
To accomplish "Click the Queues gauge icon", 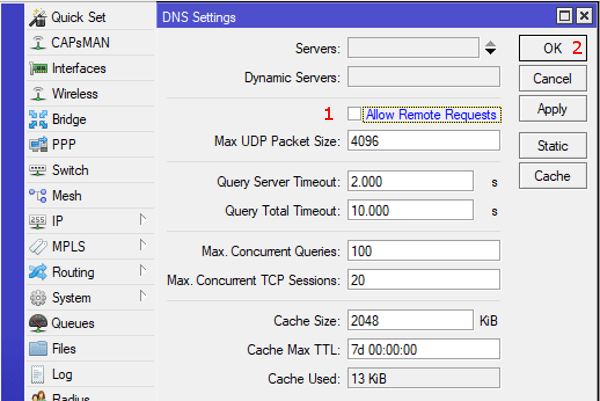I will tap(38, 323).
